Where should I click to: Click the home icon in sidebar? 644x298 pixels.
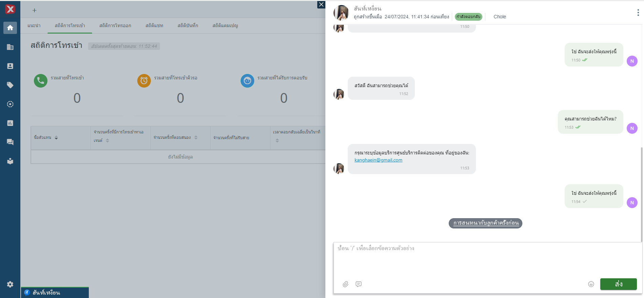(10, 28)
